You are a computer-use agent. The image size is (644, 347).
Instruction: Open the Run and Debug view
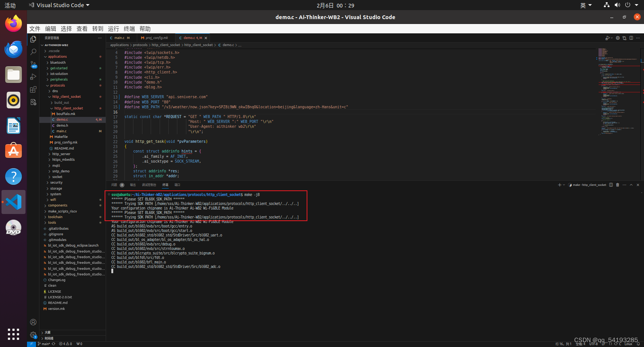pos(33,77)
